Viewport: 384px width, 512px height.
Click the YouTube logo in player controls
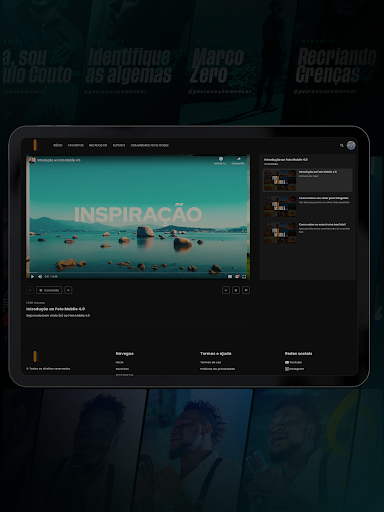[x=237, y=276]
